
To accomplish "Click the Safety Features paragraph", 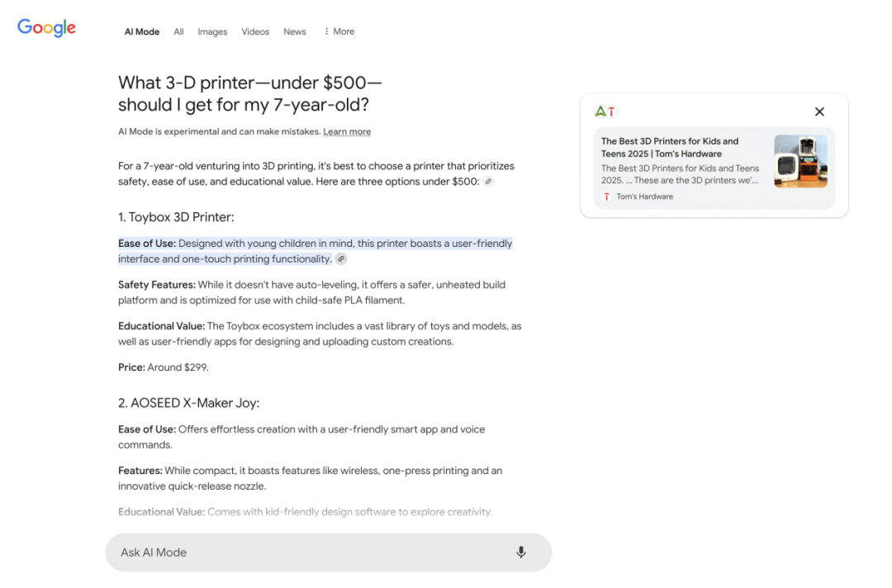I will pos(311,292).
